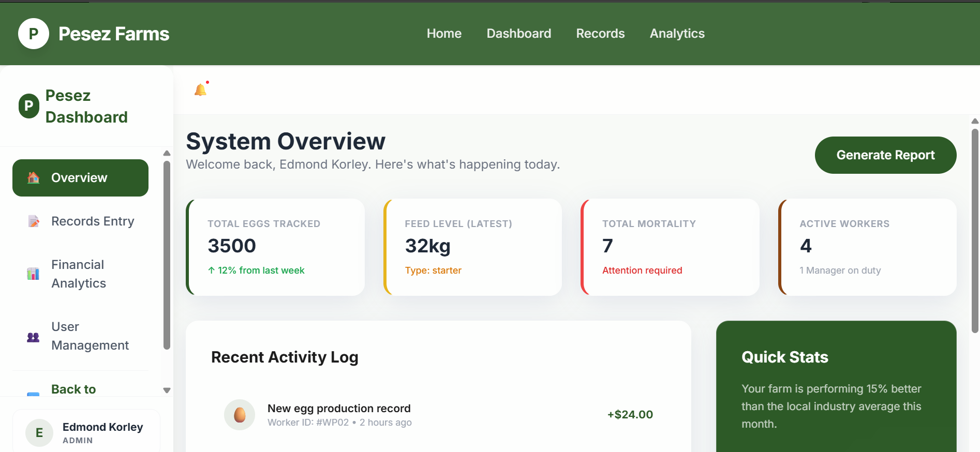Go to Dashboard in the top navigation
Viewport: 980px width, 452px height.
pos(519,34)
